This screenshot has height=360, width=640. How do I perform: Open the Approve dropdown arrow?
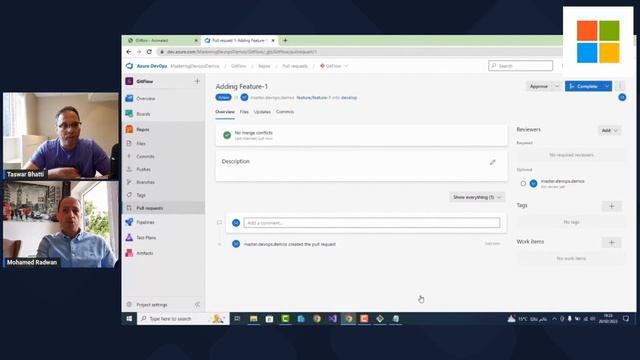(x=557, y=86)
